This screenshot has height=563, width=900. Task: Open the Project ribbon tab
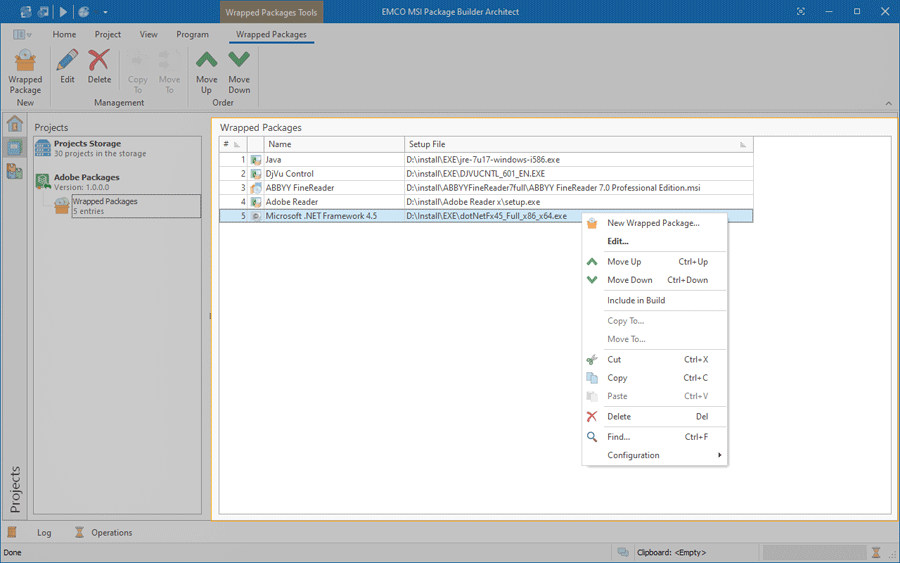[107, 34]
